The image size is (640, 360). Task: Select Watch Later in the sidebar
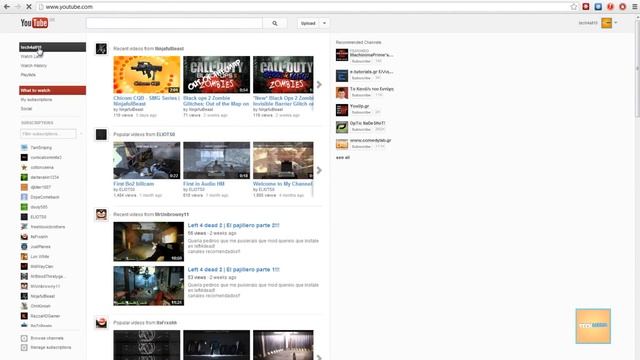[32, 56]
